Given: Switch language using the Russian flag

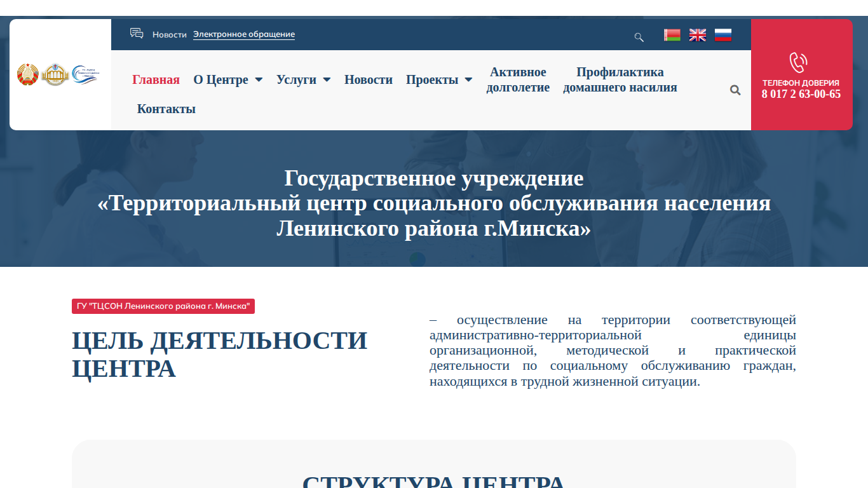Looking at the screenshot, I should pyautogui.click(x=723, y=35).
